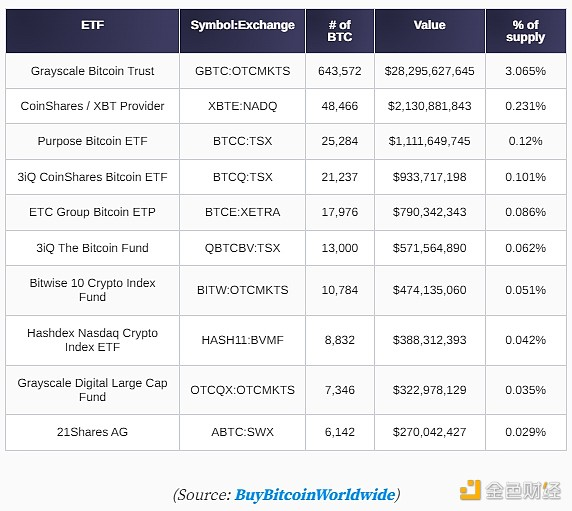Select the Bitwise 10 Crypto Index Fund cell
Screen dimensions: 572x511
click(x=92, y=290)
